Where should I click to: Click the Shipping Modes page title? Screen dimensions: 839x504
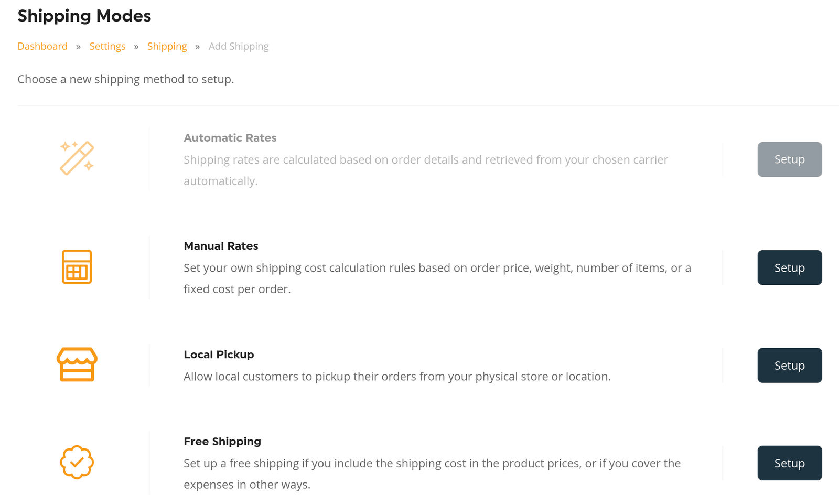(84, 16)
